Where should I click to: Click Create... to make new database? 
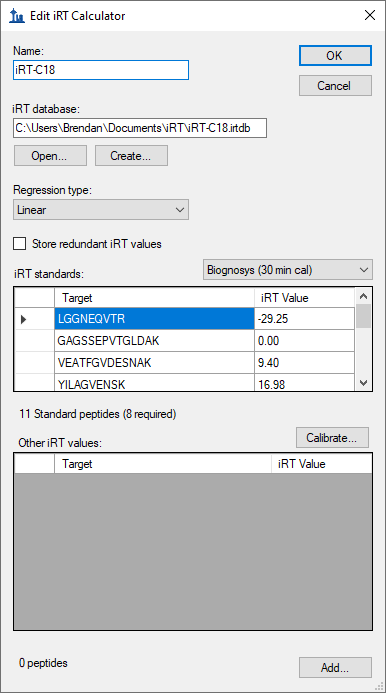[x=131, y=156]
